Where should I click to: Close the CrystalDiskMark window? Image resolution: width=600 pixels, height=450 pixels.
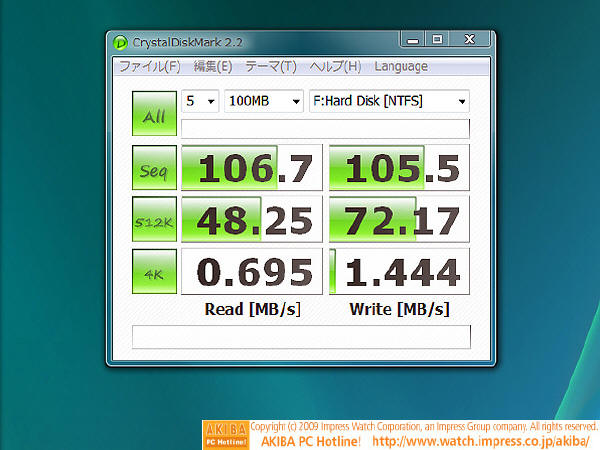point(470,39)
